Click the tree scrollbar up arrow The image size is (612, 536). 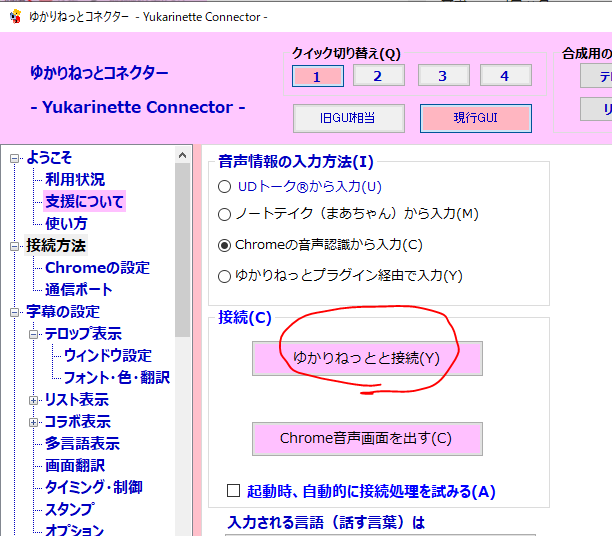pos(182,155)
